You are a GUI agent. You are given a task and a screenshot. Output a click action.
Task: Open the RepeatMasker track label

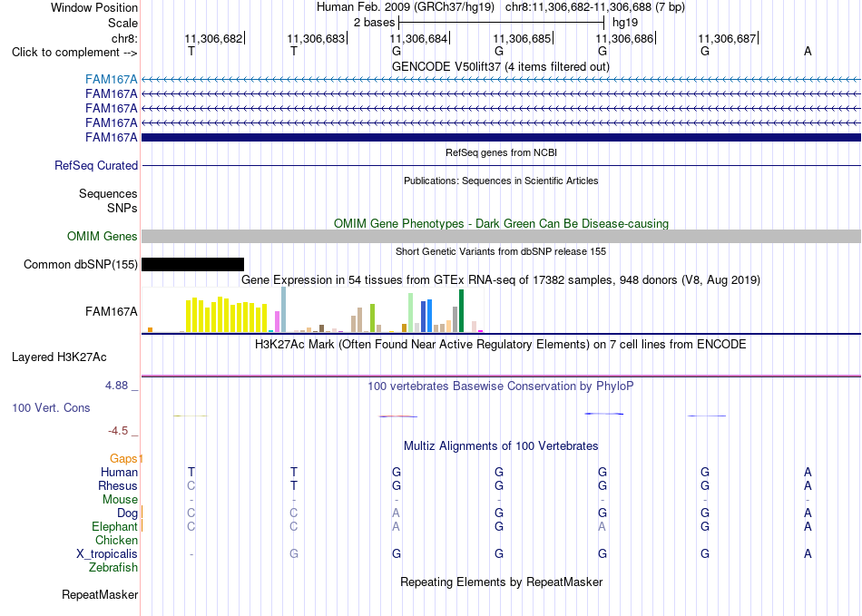tap(100, 594)
